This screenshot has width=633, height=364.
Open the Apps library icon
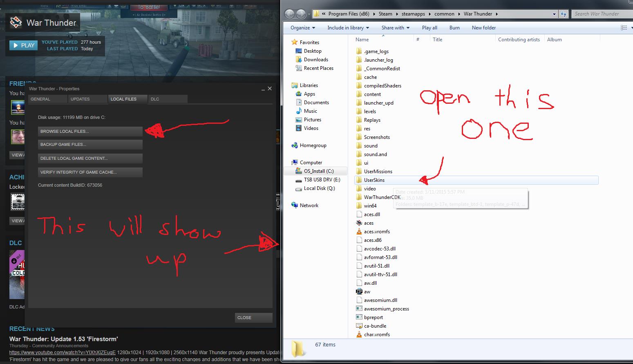pyautogui.click(x=298, y=94)
